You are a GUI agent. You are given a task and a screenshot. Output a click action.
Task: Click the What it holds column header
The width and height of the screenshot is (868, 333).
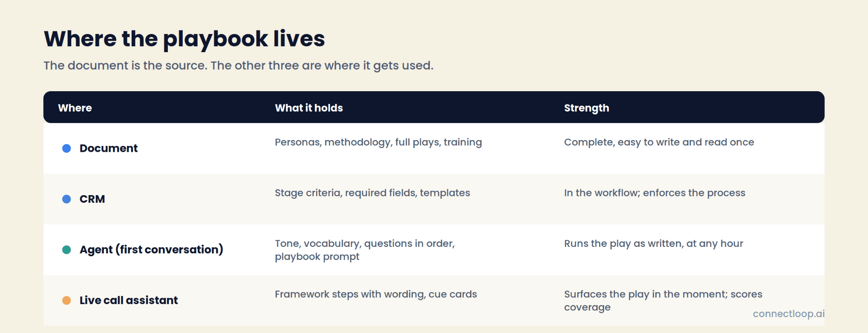pos(309,108)
